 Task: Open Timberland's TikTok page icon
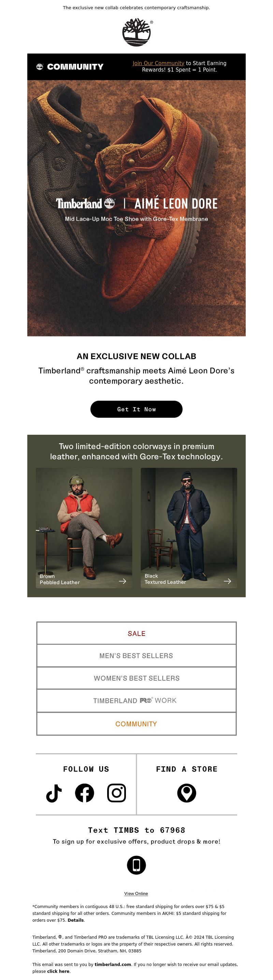tap(54, 793)
